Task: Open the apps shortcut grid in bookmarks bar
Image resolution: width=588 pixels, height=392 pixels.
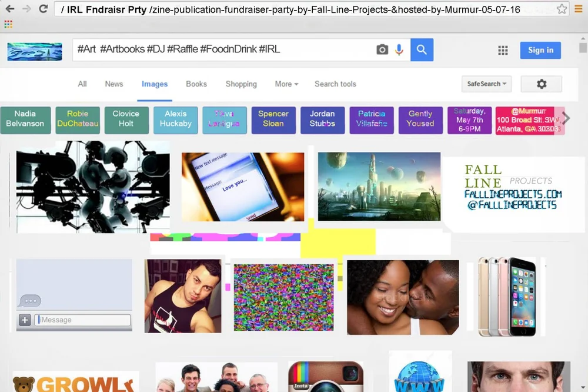Action: [x=8, y=24]
